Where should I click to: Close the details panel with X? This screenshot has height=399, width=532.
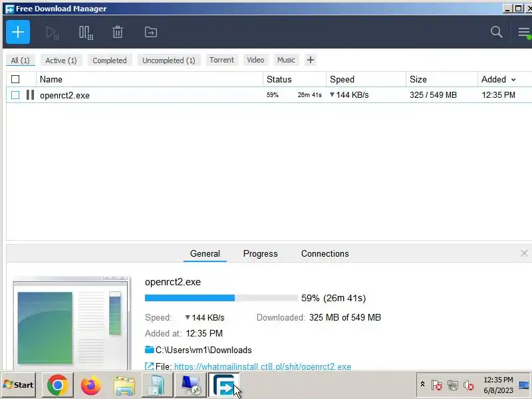click(524, 253)
